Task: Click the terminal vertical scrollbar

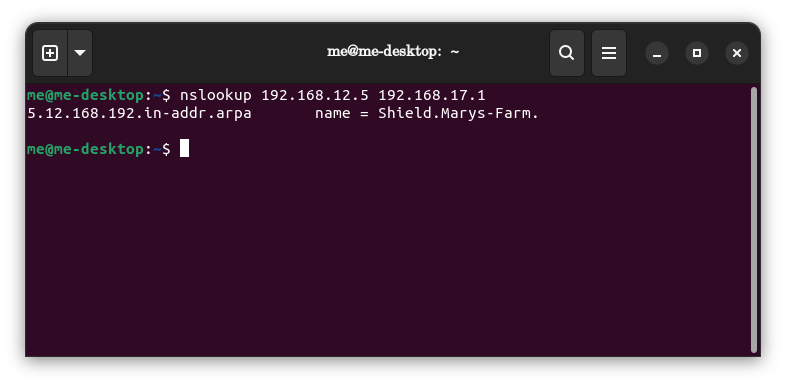Action: pos(754,220)
